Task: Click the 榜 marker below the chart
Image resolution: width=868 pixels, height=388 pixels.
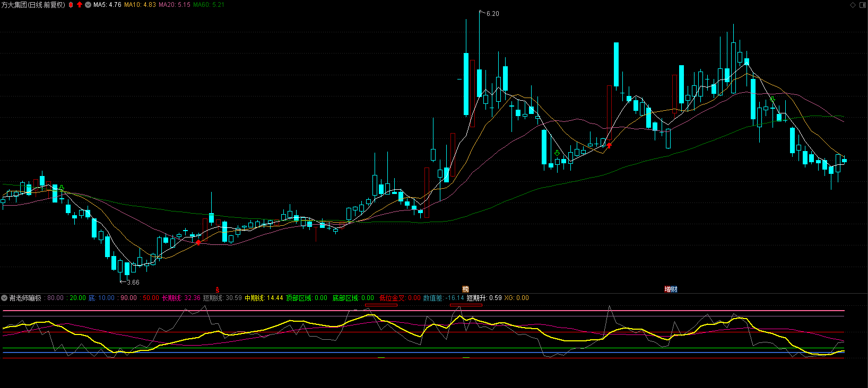Action: 465,289
